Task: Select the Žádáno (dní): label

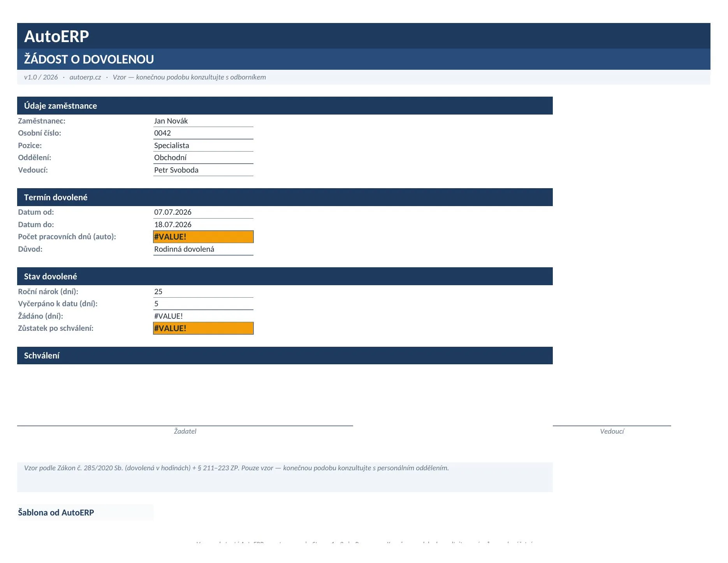Action: click(40, 316)
